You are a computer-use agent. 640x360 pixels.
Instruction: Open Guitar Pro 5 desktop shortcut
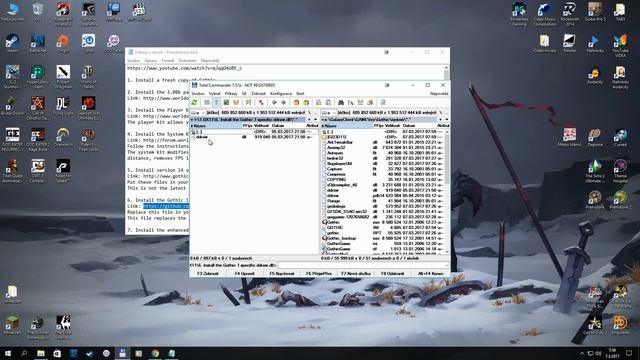click(x=595, y=12)
